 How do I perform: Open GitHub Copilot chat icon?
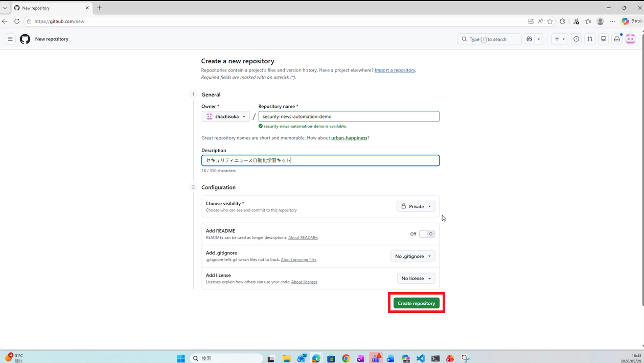point(529,39)
